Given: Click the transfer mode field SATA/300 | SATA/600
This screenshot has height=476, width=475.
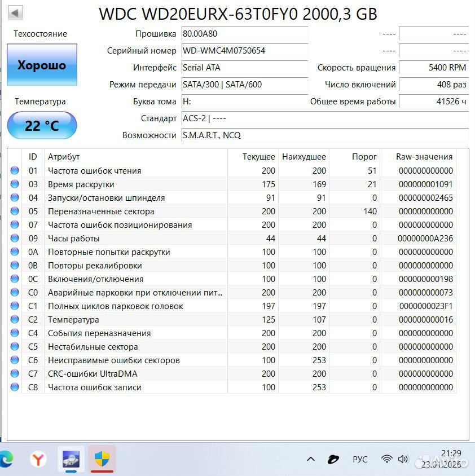Looking at the screenshot, I should (245, 85).
